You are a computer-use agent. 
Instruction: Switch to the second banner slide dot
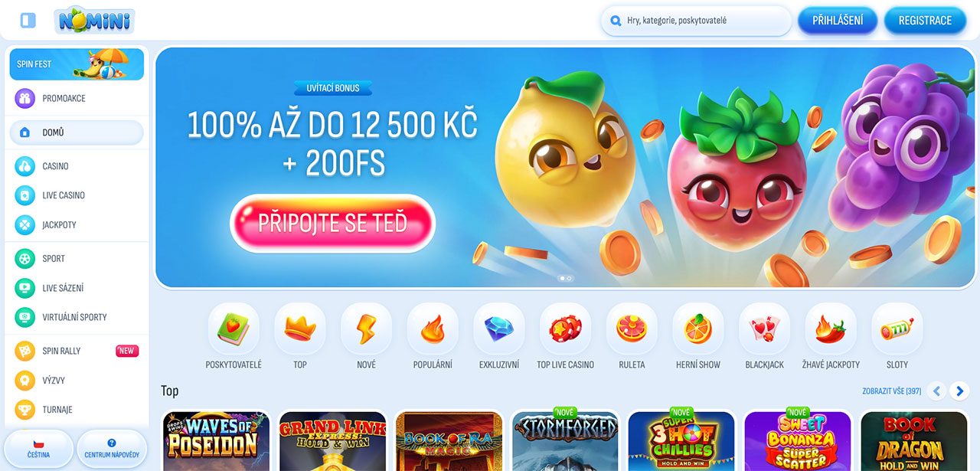click(x=569, y=279)
